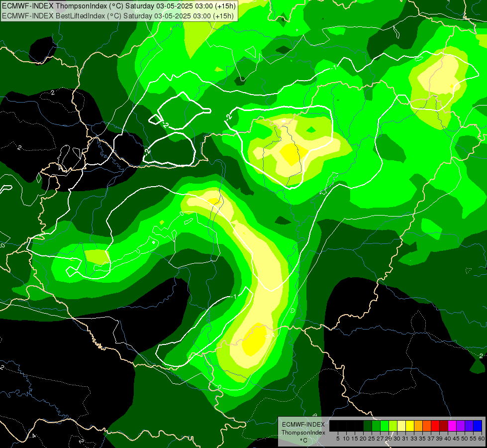The image size is (487, 448).
Task: Click the legend tick value 55
Action: coord(473,439)
